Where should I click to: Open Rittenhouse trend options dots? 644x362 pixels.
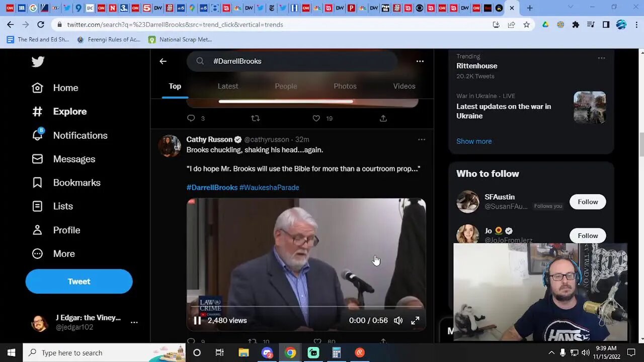pyautogui.click(x=601, y=58)
